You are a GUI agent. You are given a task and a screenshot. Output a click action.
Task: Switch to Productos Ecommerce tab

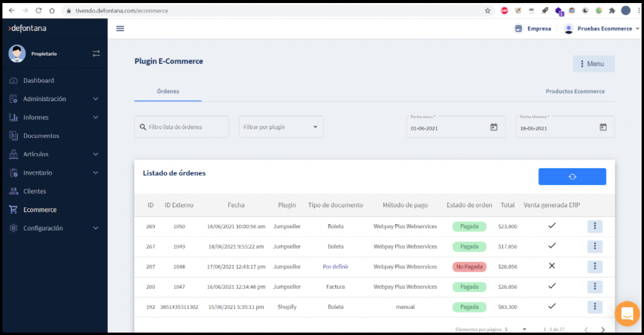(575, 91)
